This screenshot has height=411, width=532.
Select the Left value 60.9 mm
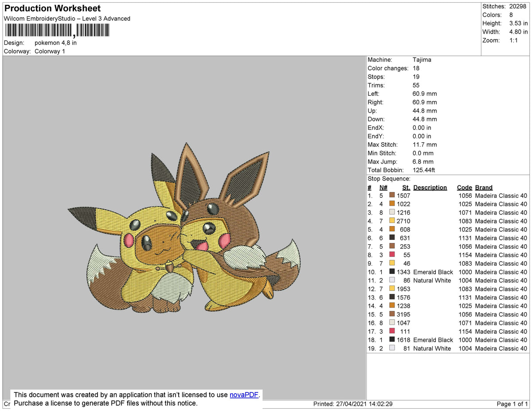[424, 94]
